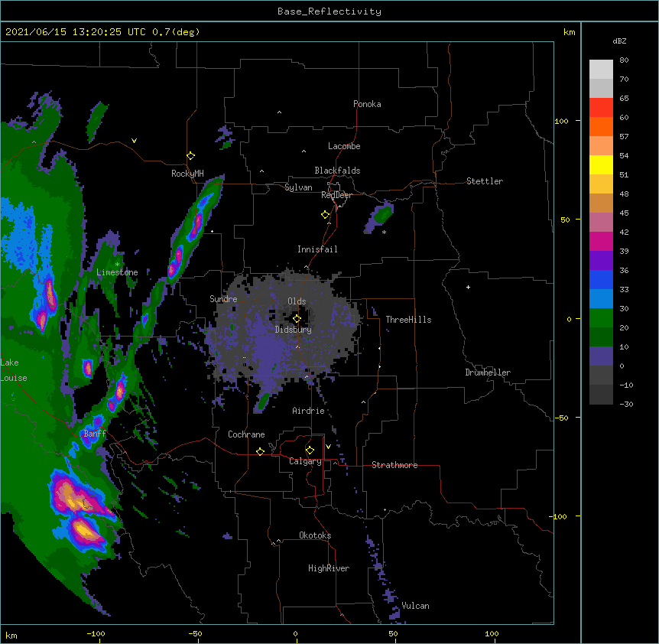Click the Didsbury town label

click(294, 330)
